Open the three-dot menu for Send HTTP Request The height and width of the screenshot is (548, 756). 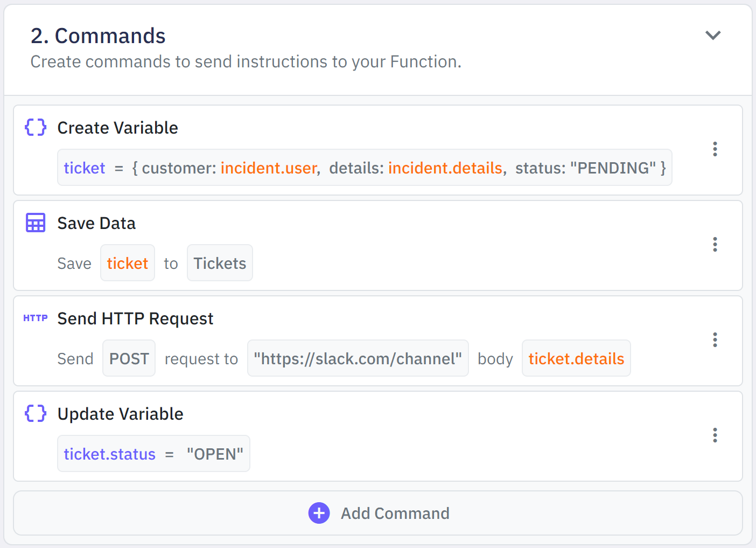pyautogui.click(x=715, y=340)
